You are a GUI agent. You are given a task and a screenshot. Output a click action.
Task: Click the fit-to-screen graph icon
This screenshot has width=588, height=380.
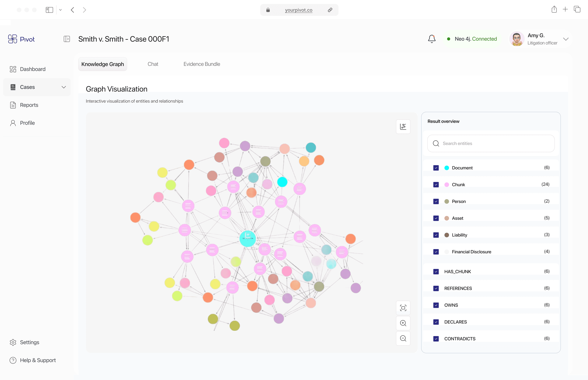[x=403, y=308]
